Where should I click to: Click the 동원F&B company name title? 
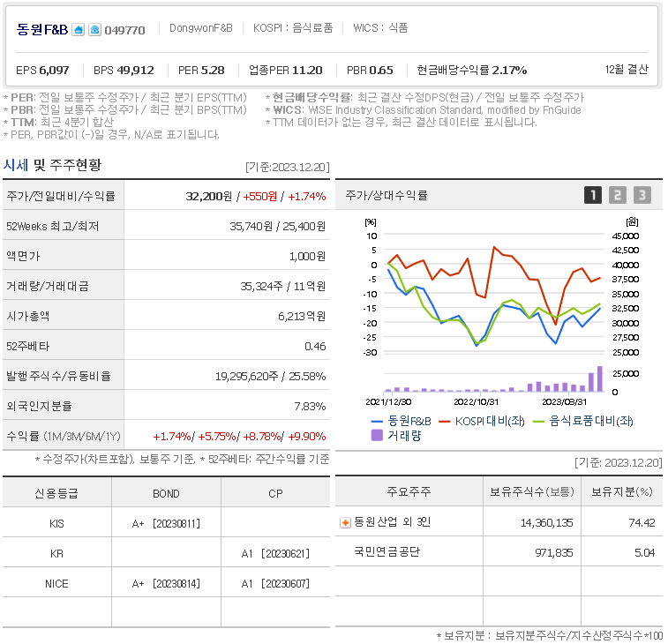(x=41, y=29)
